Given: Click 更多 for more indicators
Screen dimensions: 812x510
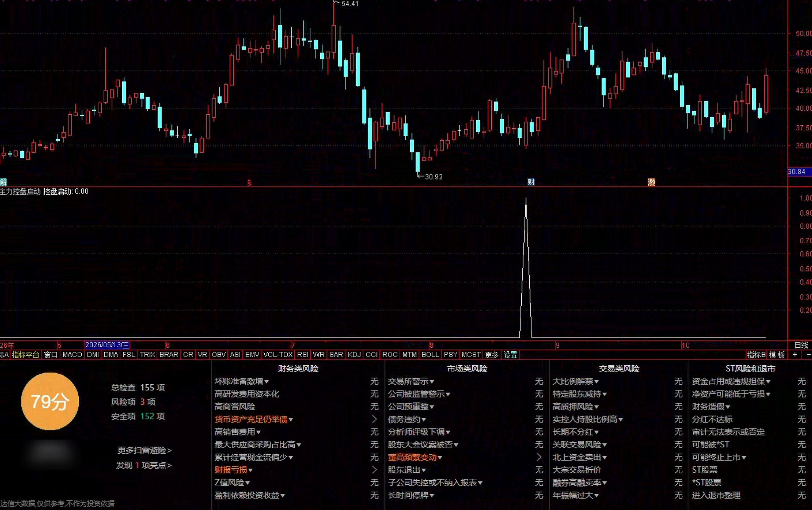Looking at the screenshot, I should point(492,355).
